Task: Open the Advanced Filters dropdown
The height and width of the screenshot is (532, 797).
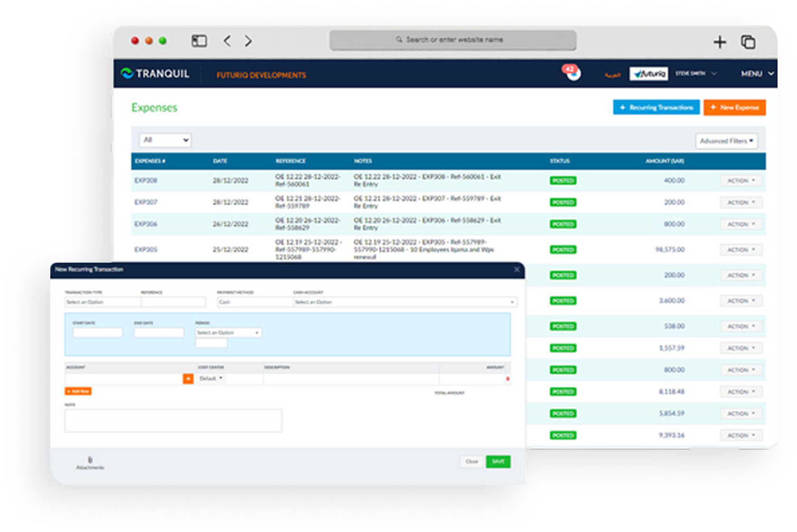Action: (726, 141)
